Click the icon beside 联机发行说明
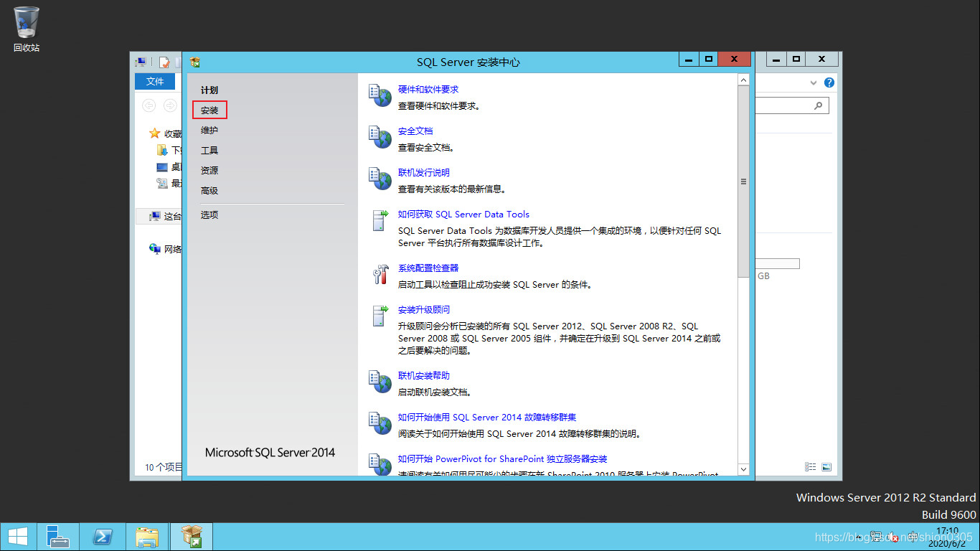This screenshot has height=551, width=980. [380, 178]
